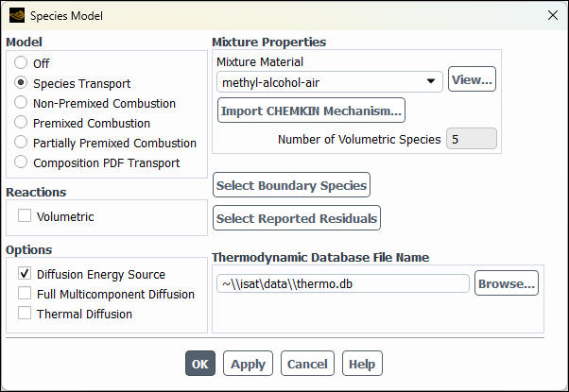This screenshot has height=392, width=569.
Task: Choose Non-Premixed Combustion model
Action: tap(22, 103)
